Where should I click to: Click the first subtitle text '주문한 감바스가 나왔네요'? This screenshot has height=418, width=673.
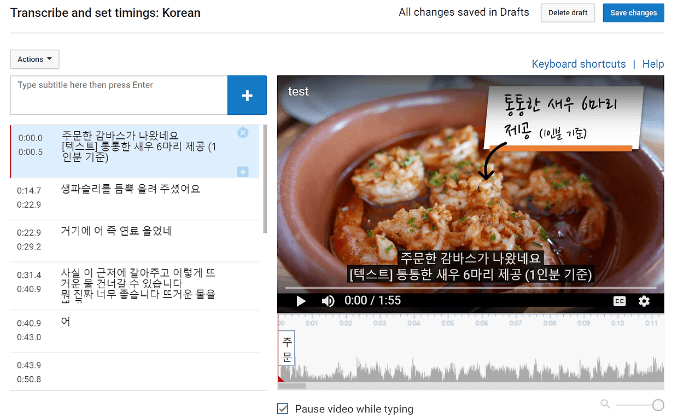[120, 136]
